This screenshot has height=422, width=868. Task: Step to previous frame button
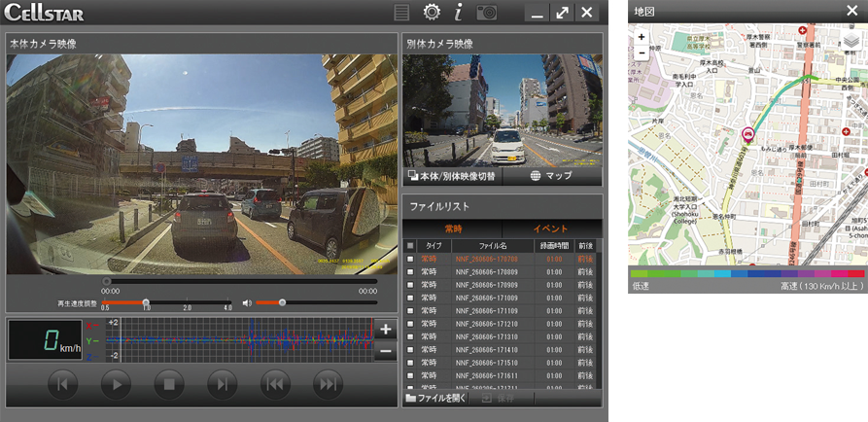point(63,384)
